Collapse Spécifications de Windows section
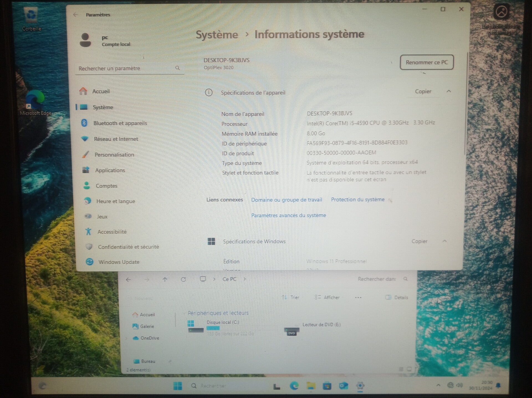 [x=444, y=241]
